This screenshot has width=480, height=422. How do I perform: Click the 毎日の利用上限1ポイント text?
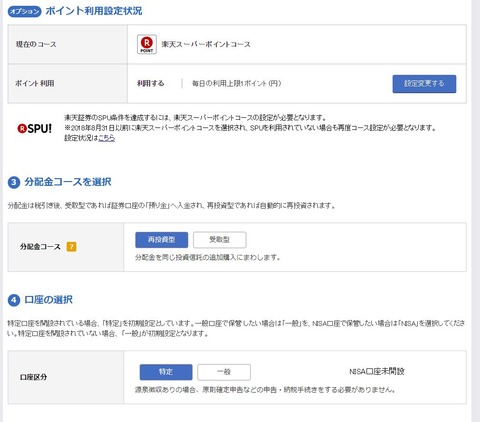click(236, 83)
